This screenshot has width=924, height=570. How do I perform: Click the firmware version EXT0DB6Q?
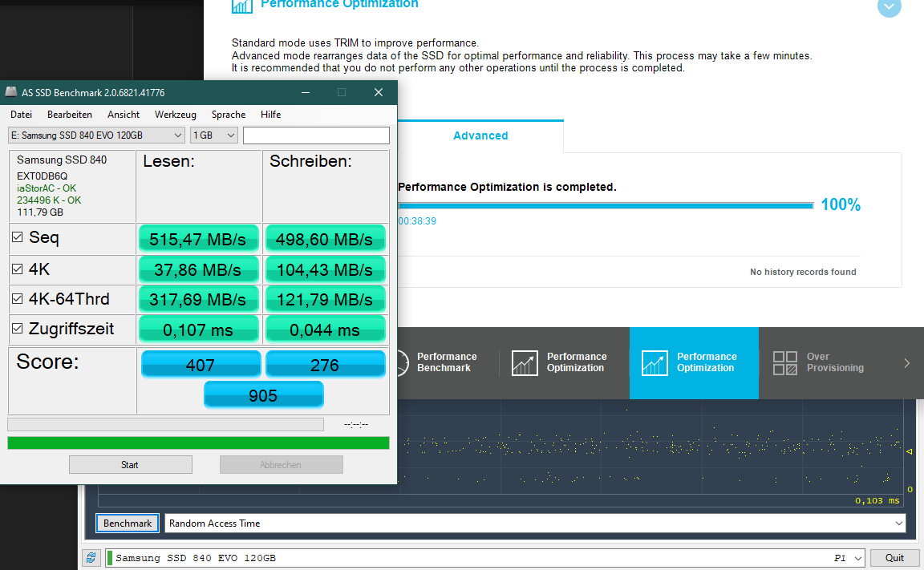pyautogui.click(x=42, y=176)
